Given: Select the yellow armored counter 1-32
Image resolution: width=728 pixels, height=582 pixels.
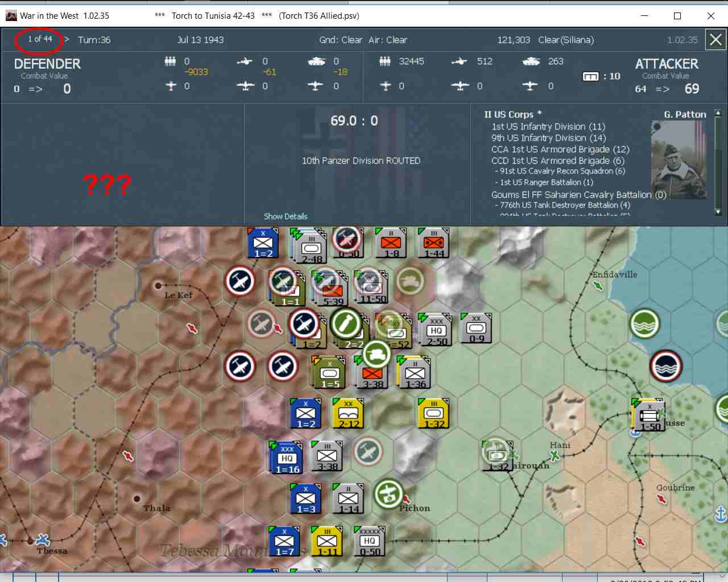Looking at the screenshot, I should click(434, 413).
